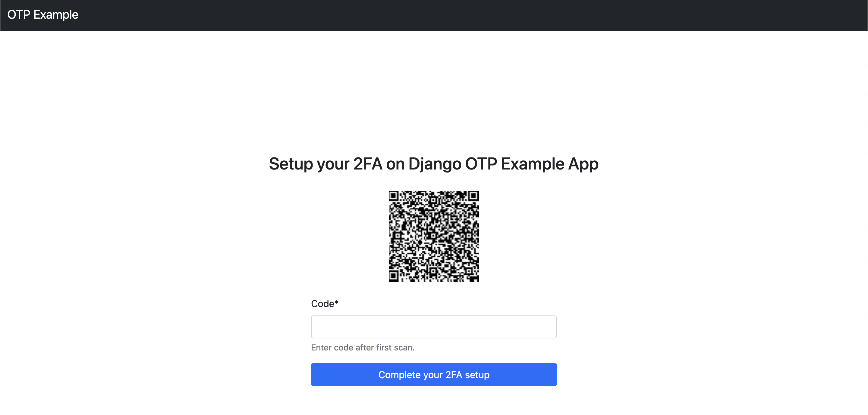The width and height of the screenshot is (868, 415).
Task: Click the center of the QR code
Action: click(434, 236)
